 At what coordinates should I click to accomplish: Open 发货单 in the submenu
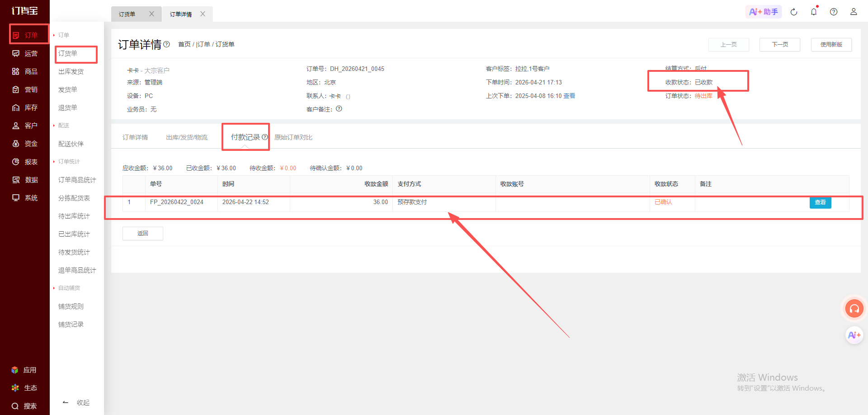click(68, 89)
